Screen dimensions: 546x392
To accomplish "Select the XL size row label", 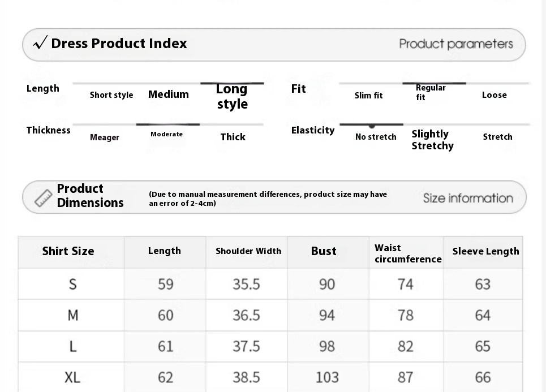I will pos(72,377).
